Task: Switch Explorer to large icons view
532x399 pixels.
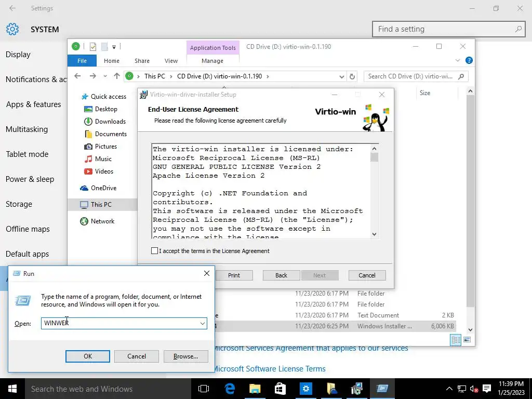Action: pyautogui.click(x=467, y=340)
